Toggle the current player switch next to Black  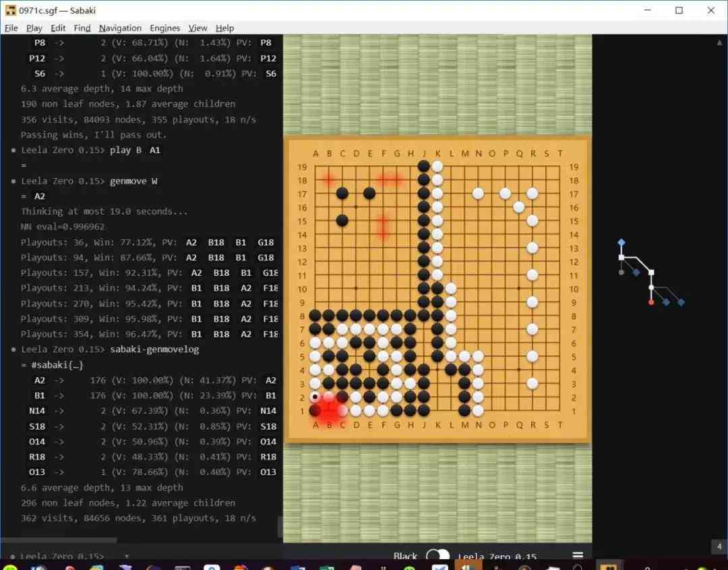438,556
